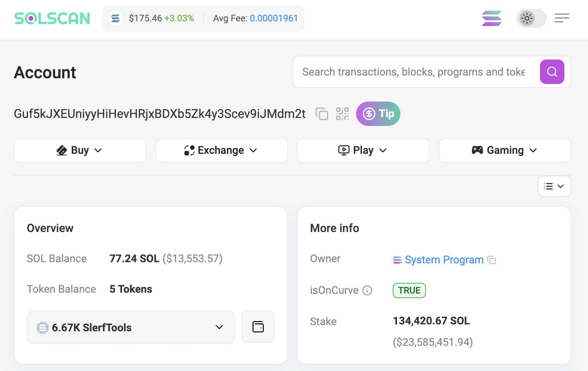Copy the account address
588x371 pixels.
(x=321, y=114)
